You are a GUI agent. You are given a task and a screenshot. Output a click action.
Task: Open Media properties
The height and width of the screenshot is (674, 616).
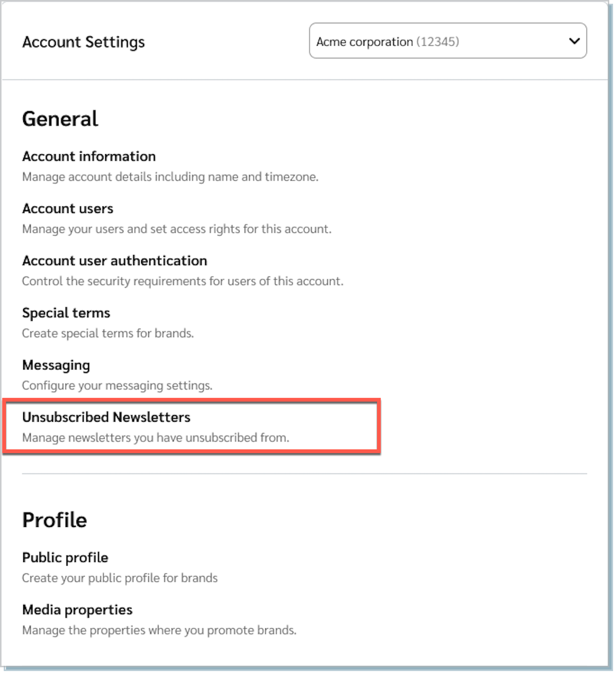tap(78, 610)
